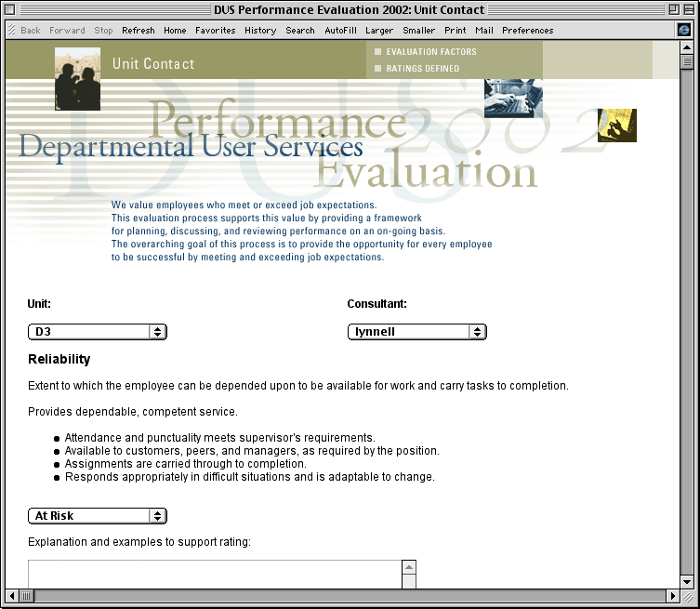This screenshot has height=609, width=700.
Task: Click Search in the browser toolbar
Action: coord(300,31)
